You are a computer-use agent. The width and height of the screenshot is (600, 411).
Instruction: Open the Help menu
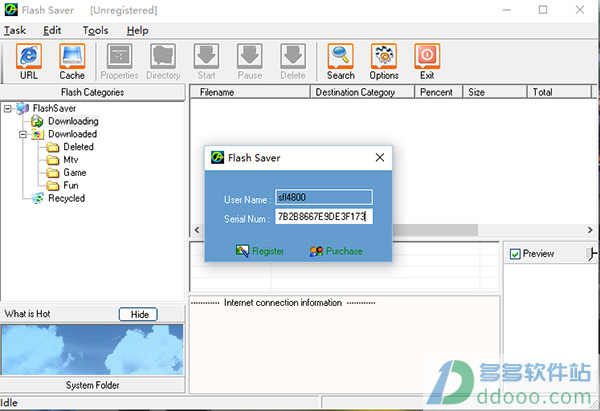[137, 30]
